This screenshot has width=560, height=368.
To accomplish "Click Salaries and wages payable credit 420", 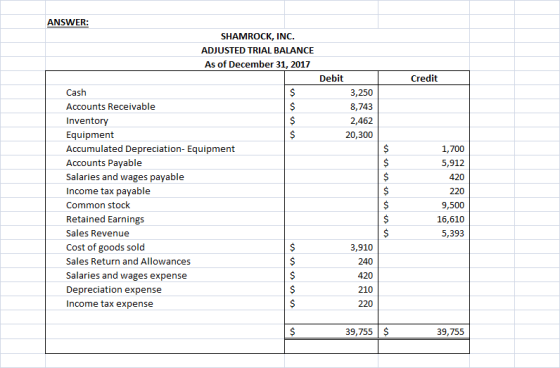I will pyautogui.click(x=457, y=177).
